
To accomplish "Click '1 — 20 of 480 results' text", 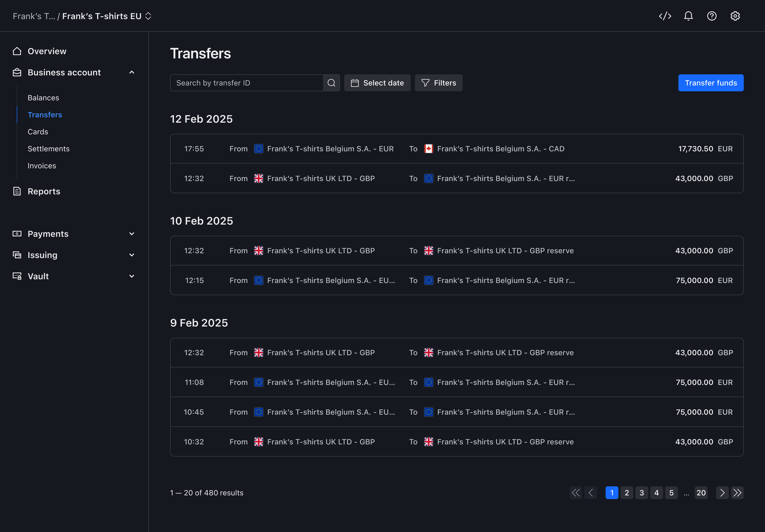I will 207,493.
